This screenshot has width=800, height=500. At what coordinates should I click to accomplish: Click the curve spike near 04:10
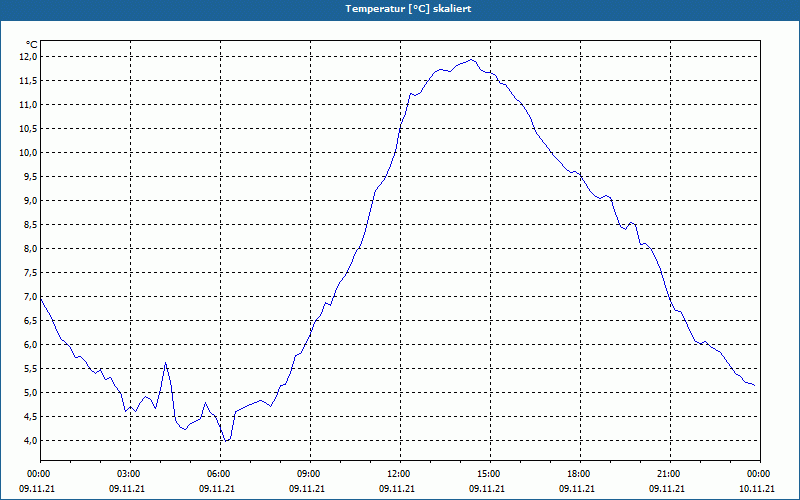165,363
